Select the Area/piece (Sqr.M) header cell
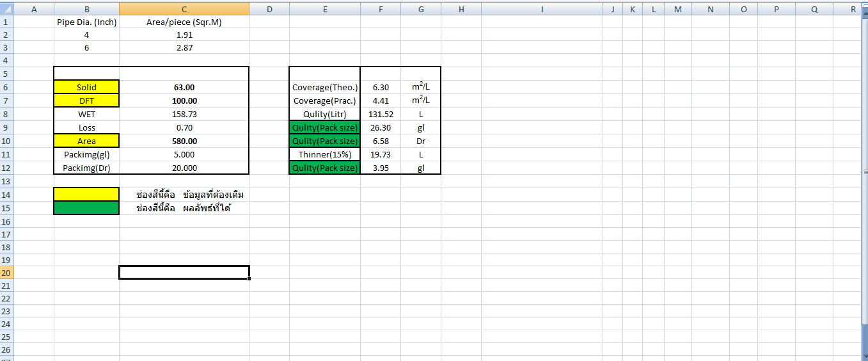The image size is (868, 361). tap(184, 21)
